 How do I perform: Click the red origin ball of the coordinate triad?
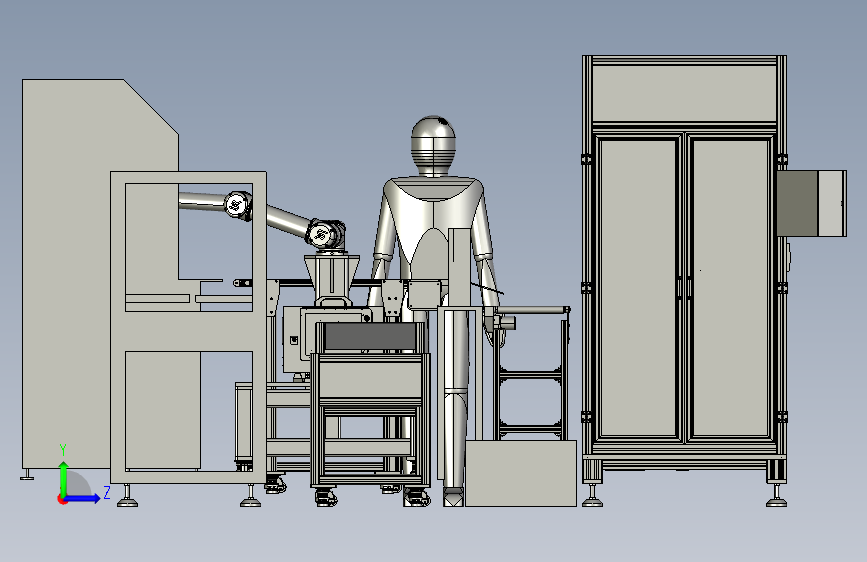(62, 499)
